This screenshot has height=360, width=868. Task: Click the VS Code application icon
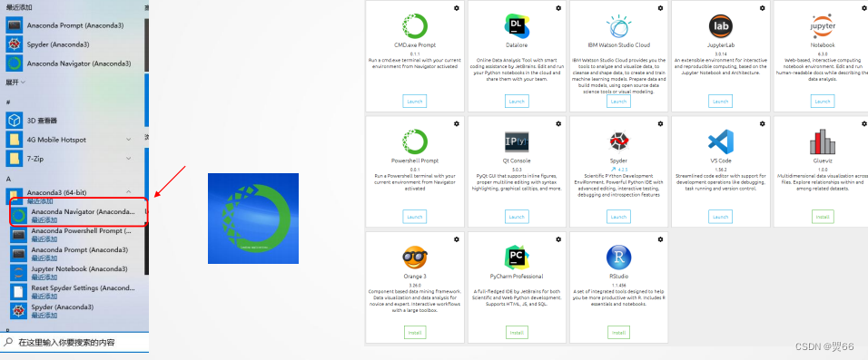point(720,142)
